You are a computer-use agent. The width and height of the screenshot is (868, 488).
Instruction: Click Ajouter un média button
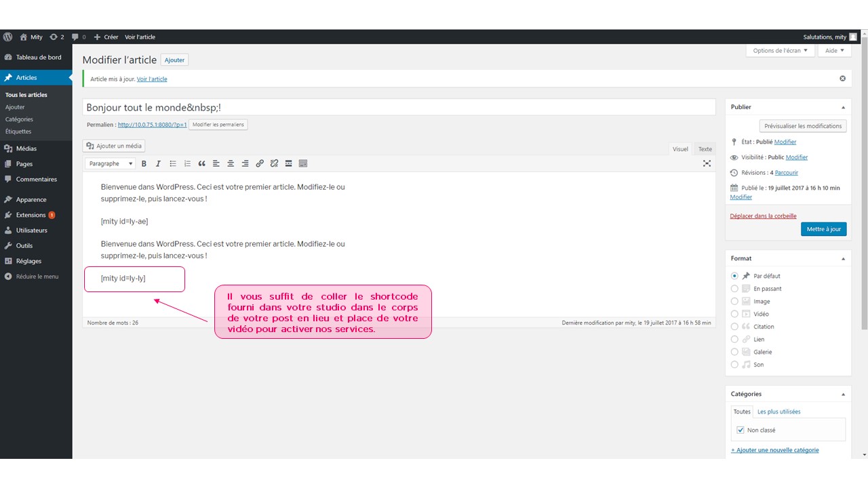[x=114, y=146]
